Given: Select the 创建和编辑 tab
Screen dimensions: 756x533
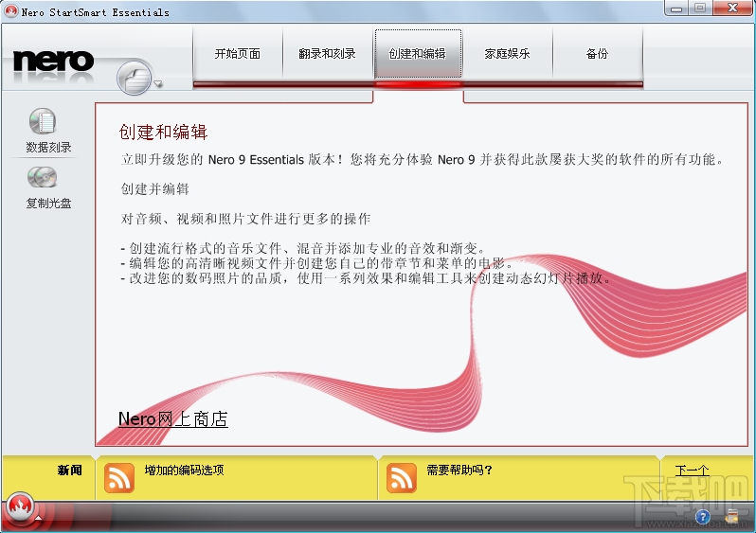Looking at the screenshot, I should click(x=418, y=54).
